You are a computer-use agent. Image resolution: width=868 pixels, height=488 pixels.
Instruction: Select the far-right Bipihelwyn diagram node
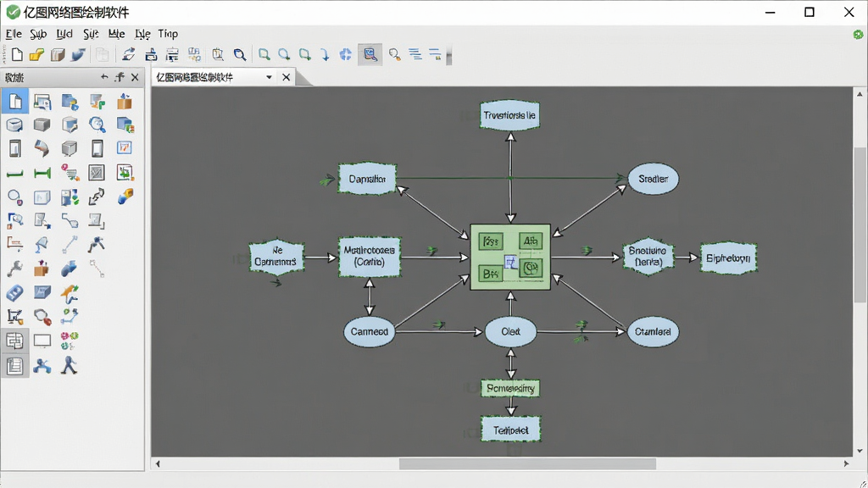click(728, 258)
